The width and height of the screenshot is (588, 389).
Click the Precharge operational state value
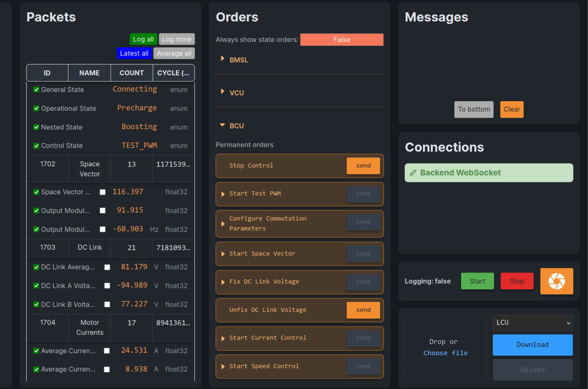[137, 108]
